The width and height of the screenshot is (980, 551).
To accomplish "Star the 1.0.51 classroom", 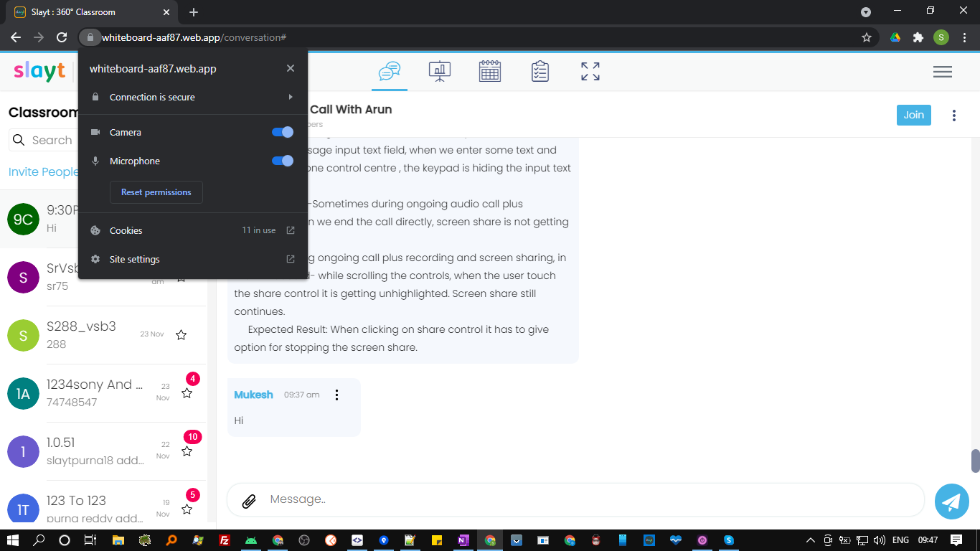I will tap(187, 451).
